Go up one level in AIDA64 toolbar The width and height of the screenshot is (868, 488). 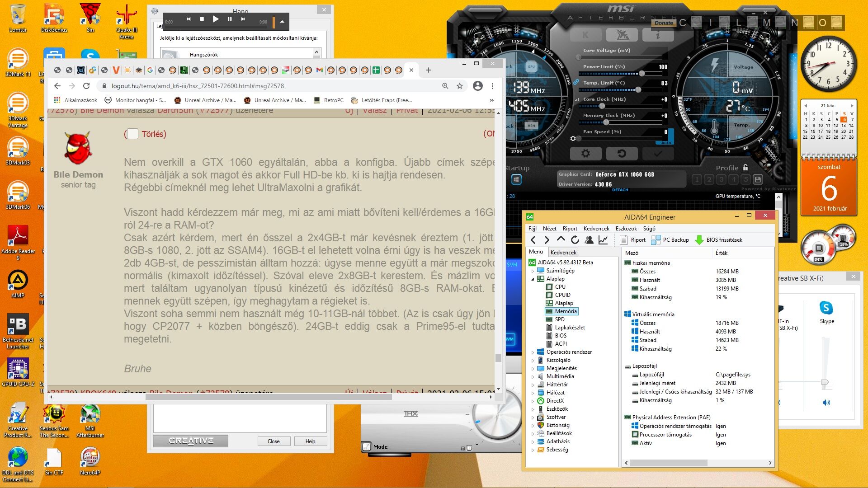(x=561, y=240)
